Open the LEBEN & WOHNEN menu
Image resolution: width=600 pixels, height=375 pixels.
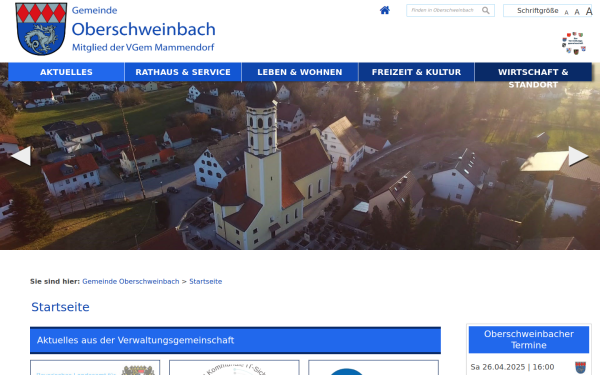300,72
